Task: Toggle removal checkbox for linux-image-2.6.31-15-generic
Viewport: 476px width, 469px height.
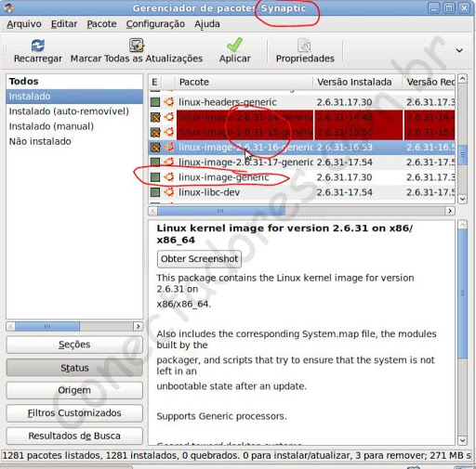Action: pos(155,132)
